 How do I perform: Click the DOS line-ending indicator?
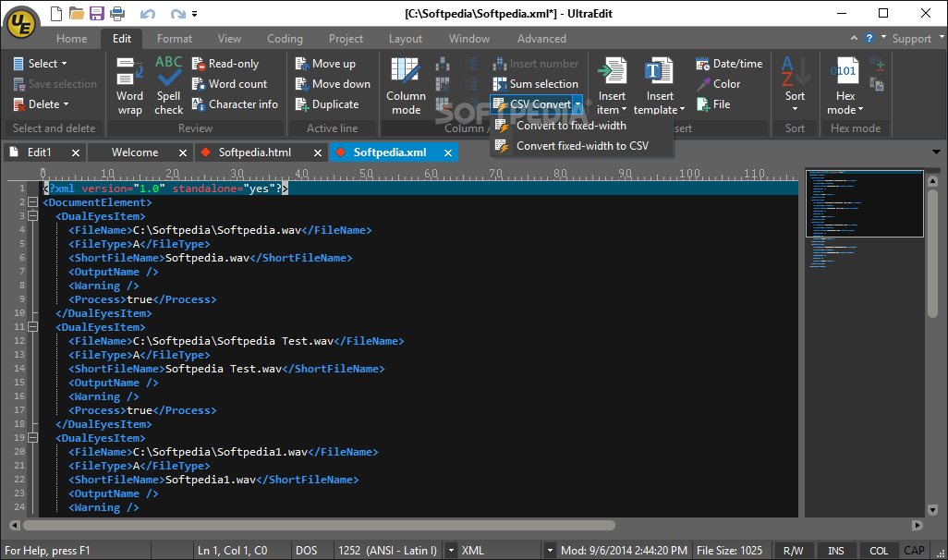coord(307,551)
